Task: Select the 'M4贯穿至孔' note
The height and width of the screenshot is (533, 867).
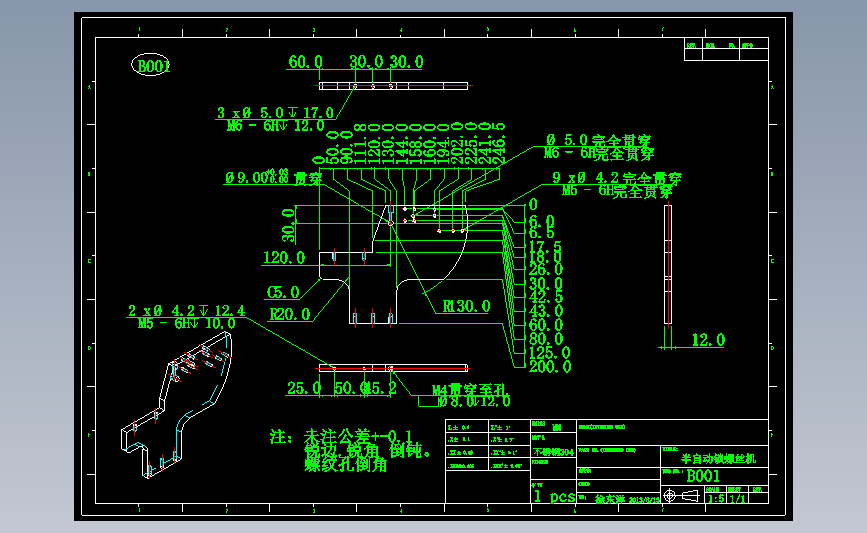Action: pos(469,390)
